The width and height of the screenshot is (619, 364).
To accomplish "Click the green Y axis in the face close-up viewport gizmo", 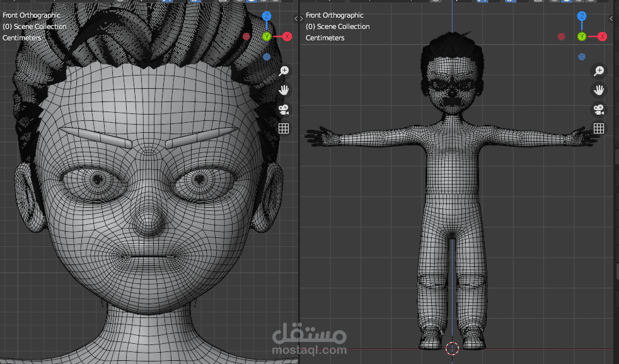I will (267, 37).
